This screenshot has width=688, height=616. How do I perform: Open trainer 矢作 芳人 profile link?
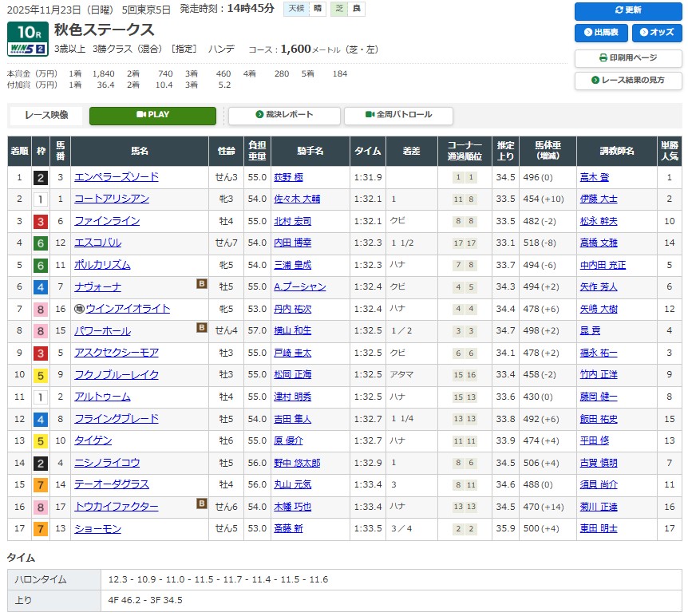click(x=599, y=286)
